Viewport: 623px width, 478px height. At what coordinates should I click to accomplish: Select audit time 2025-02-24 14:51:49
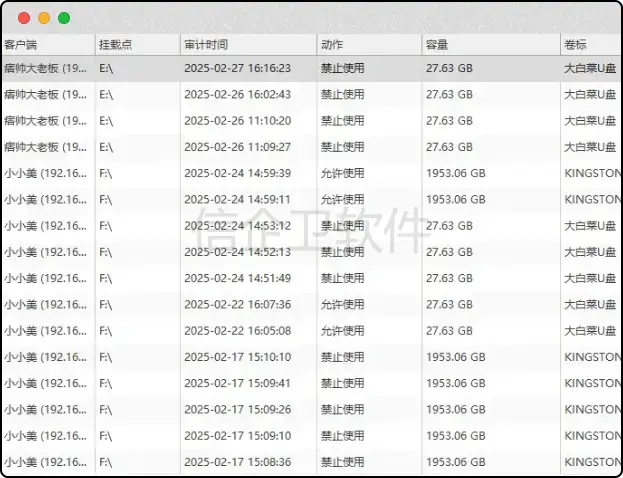pos(238,278)
